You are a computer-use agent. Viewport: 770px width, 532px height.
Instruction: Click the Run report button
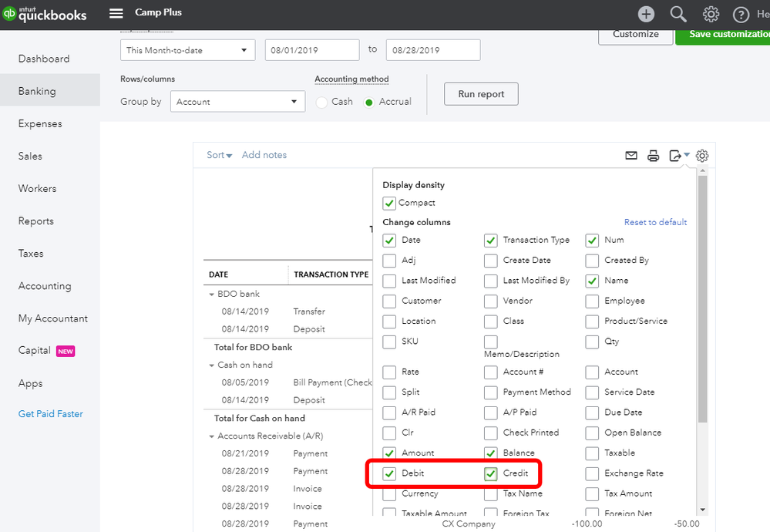(481, 94)
